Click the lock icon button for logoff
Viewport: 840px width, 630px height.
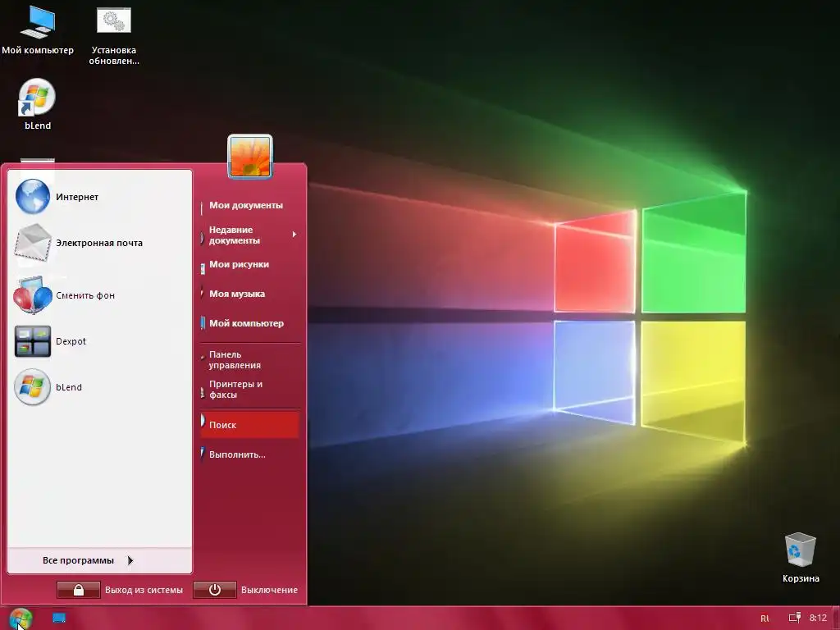tap(78, 590)
